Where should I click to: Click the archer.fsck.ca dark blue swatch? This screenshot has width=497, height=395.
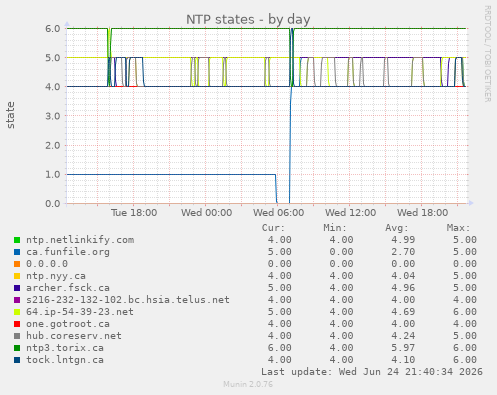(x=17, y=288)
